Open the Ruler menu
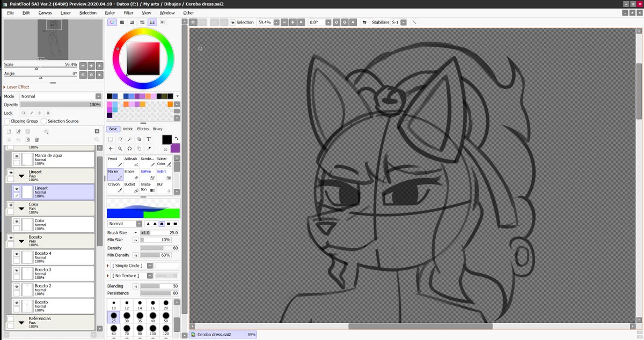This screenshot has width=644, height=340. tap(109, 12)
